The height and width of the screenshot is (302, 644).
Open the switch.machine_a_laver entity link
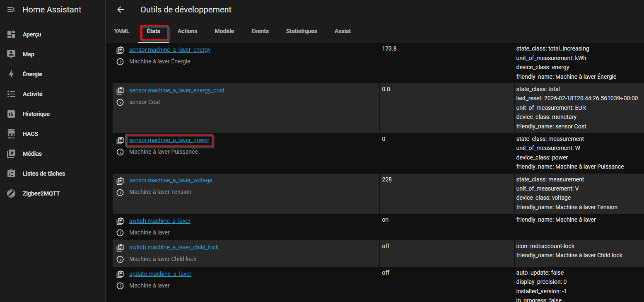click(159, 221)
